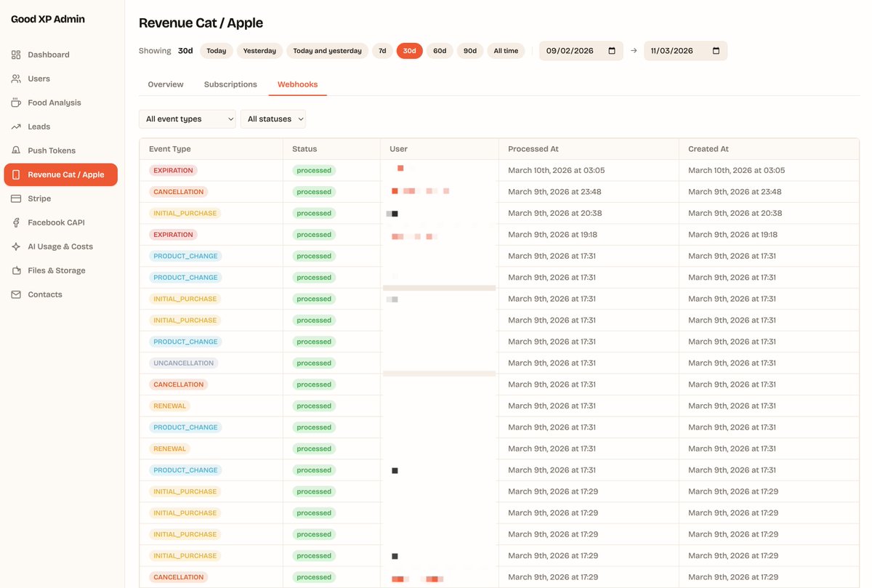Screen dimensions: 872x588
Task: Click Processed At 'March 9th, 2026 at 23:48'
Action: tap(554, 192)
